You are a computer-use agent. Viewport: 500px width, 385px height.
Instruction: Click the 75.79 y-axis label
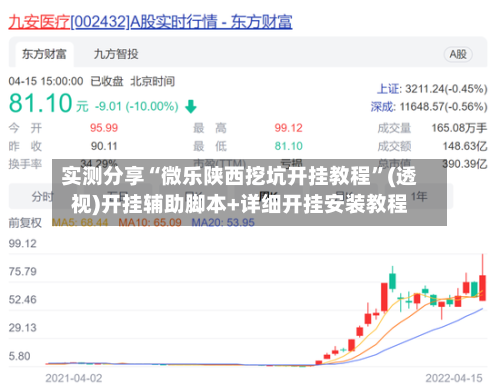pyautogui.click(x=23, y=272)
